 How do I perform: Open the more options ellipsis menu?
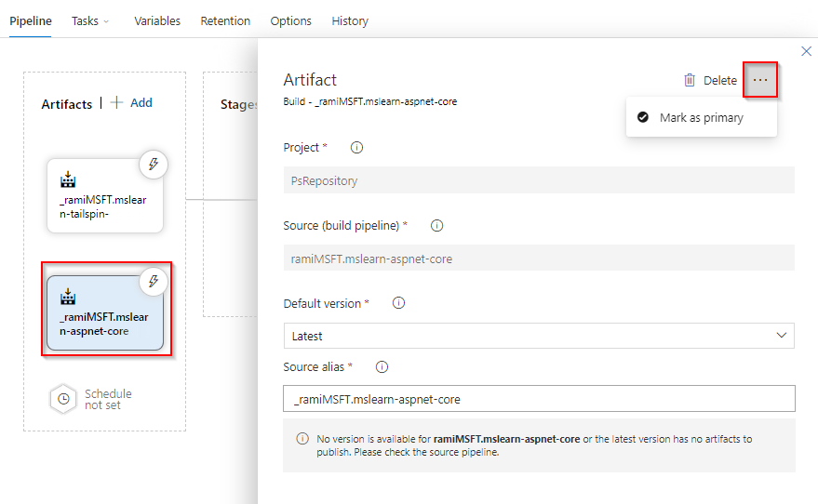pyautogui.click(x=760, y=80)
